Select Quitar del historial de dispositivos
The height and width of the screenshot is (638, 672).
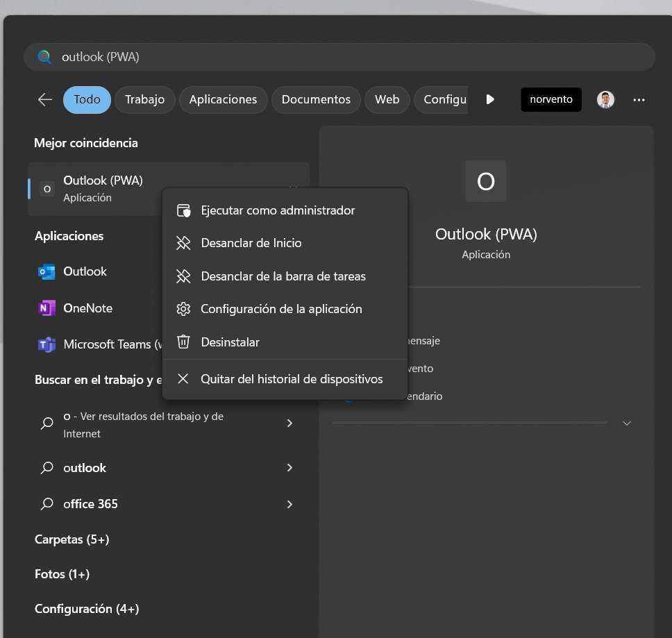[x=285, y=379]
